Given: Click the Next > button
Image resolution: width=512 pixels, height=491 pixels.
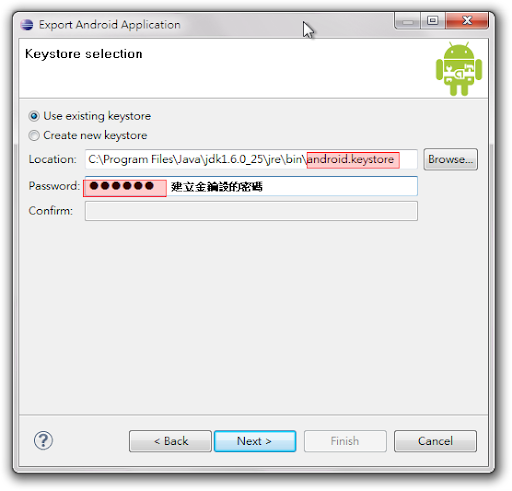Looking at the screenshot, I should coord(255,441).
